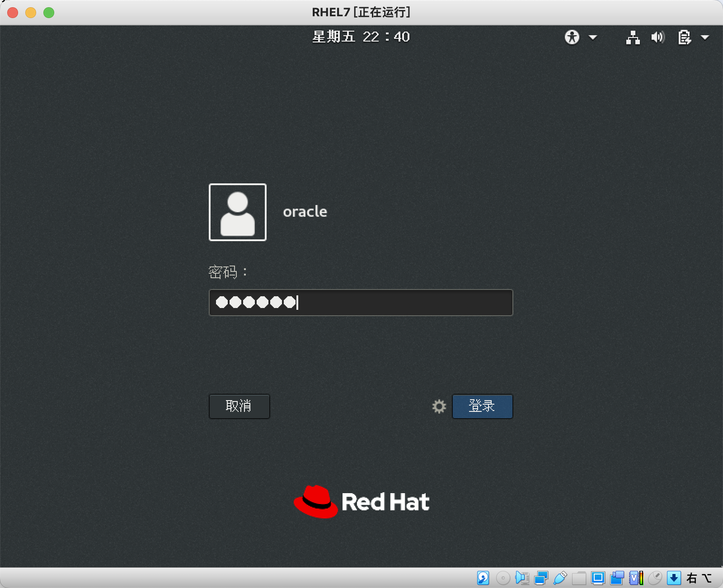Click the wired network status icon
The height and width of the screenshot is (588, 723).
point(633,37)
